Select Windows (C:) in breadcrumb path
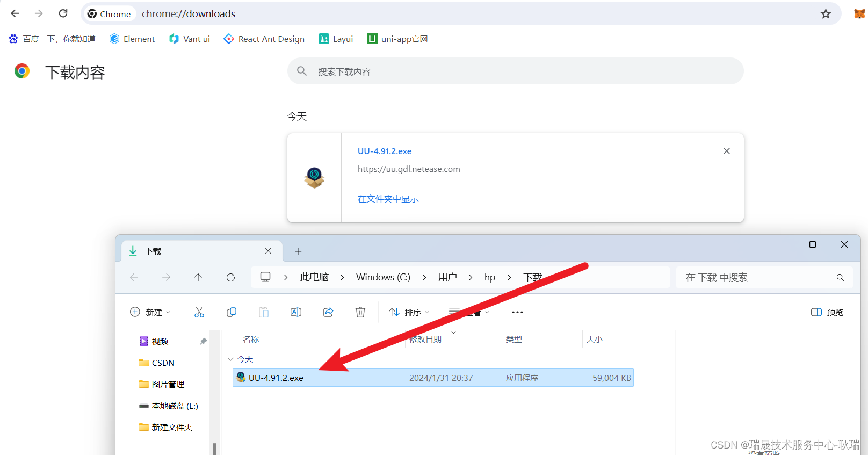 tap(383, 277)
